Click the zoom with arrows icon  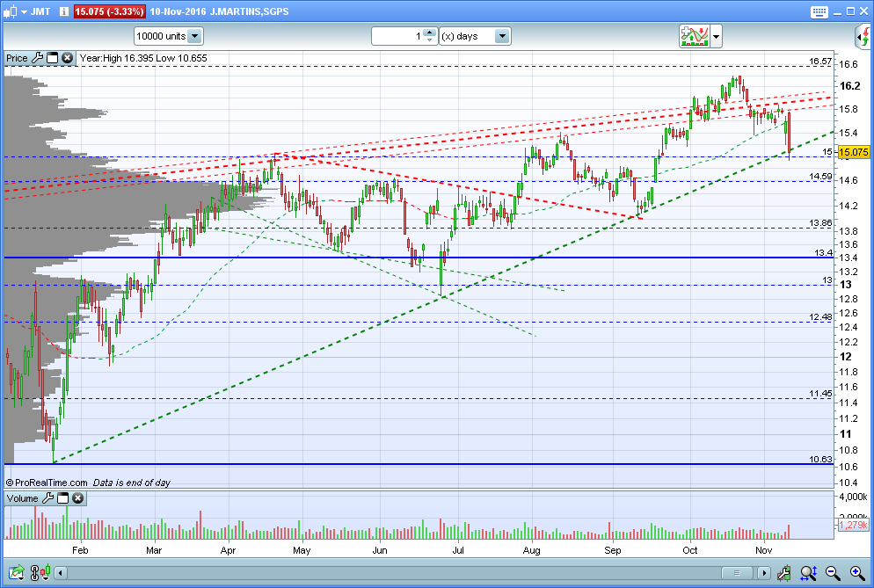[808, 572]
